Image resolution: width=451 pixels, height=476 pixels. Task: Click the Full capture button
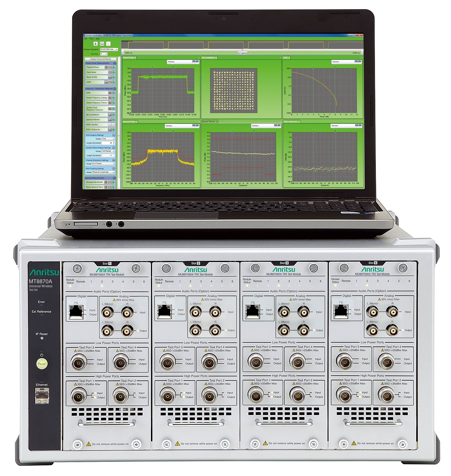pyautogui.click(x=242, y=53)
